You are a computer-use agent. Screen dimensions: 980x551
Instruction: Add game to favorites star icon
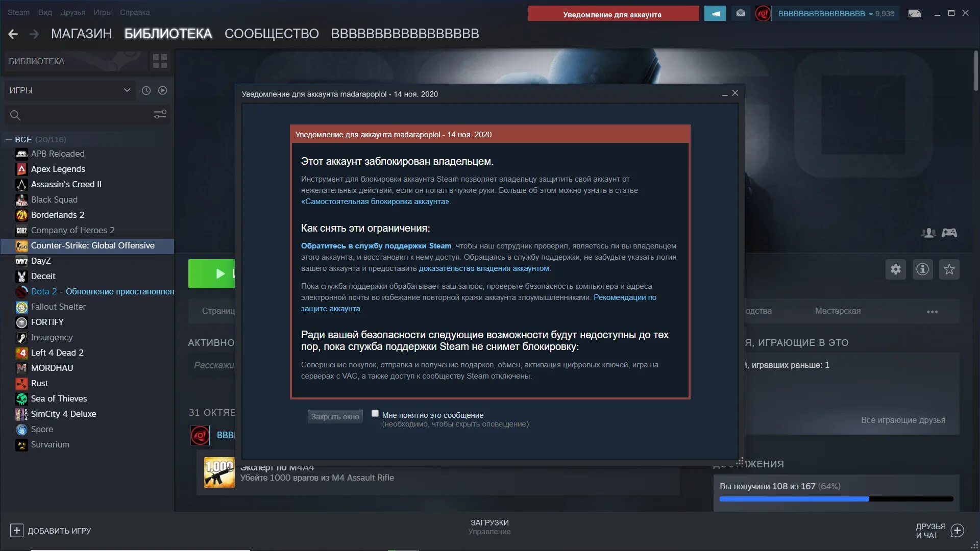coord(949,269)
